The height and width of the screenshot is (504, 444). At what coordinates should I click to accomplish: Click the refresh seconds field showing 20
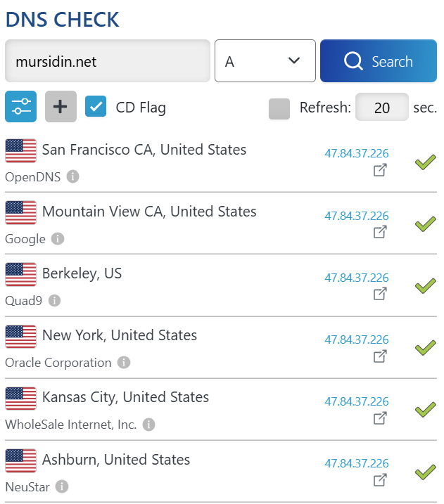coord(381,108)
